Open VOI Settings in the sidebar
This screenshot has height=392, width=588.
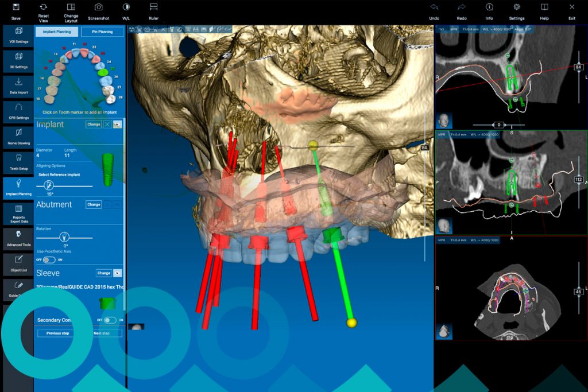click(x=18, y=36)
